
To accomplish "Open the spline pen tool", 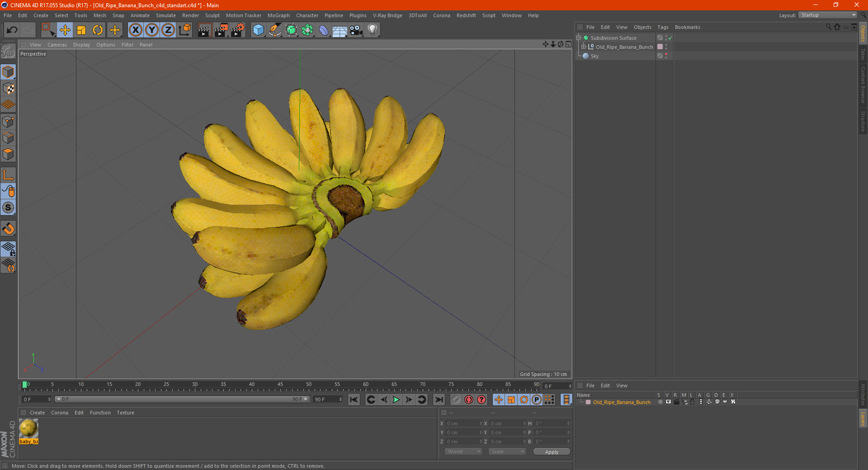I will [274, 30].
